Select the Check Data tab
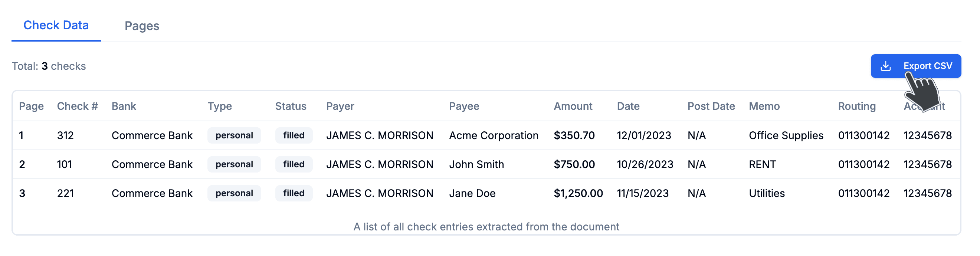The height and width of the screenshot is (256, 980). click(56, 25)
